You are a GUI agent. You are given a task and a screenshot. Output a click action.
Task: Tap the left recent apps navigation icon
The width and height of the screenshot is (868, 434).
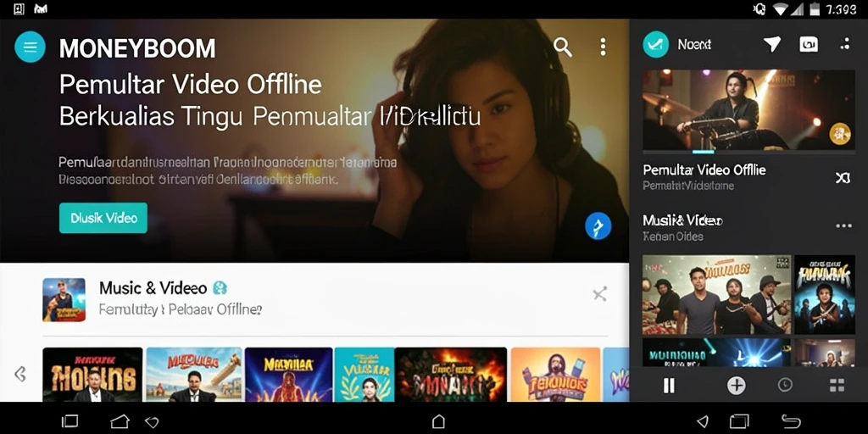(70, 421)
